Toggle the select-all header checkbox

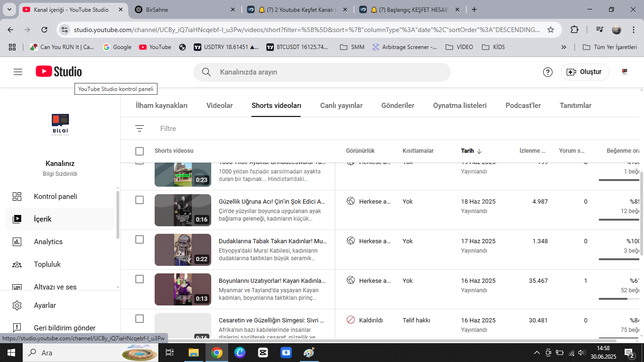pyautogui.click(x=140, y=151)
